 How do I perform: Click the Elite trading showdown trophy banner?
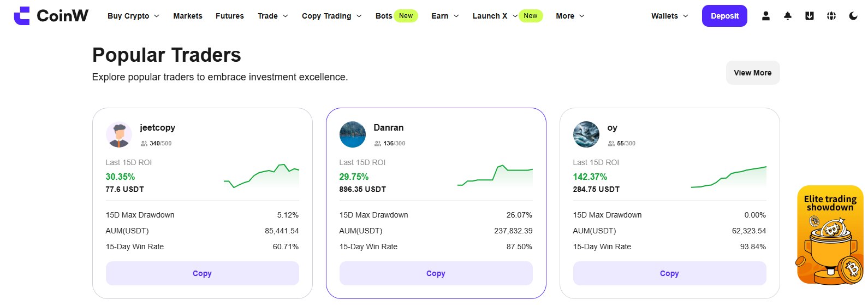coord(830,236)
